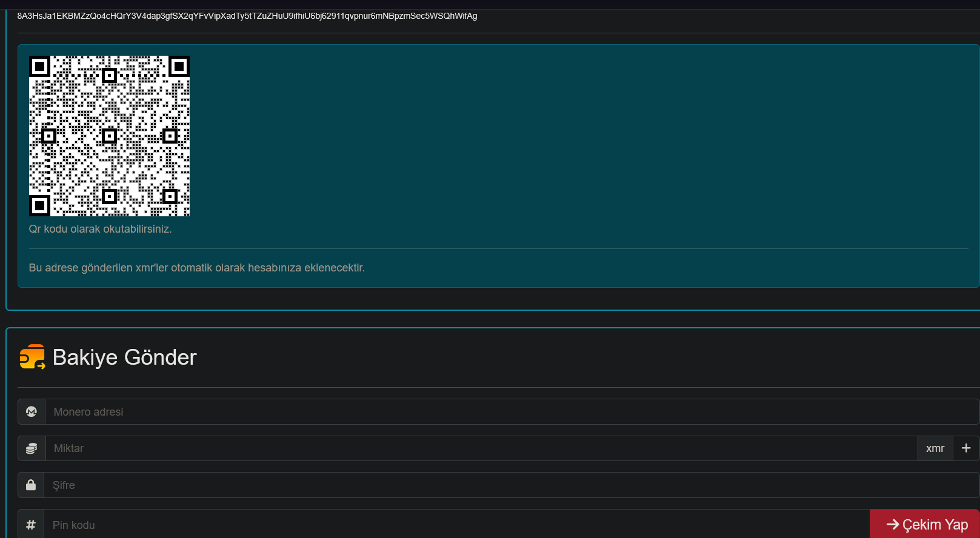980x538 pixels.
Task: Focus the Monero adresi input field
Action: (512, 412)
